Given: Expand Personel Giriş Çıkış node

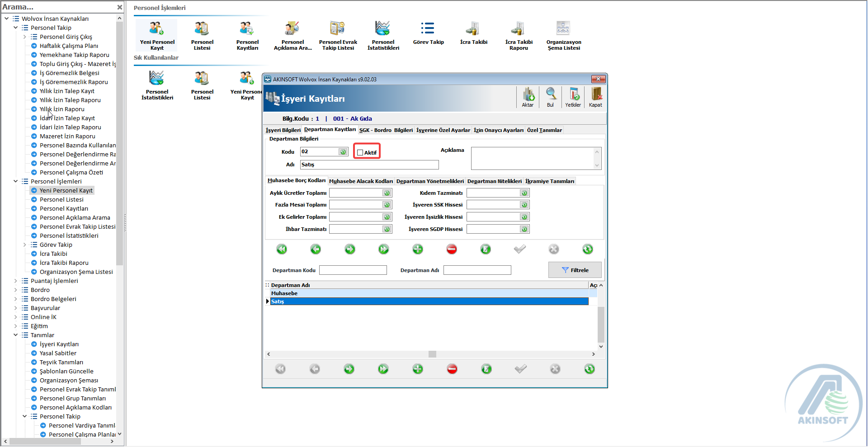Looking at the screenshot, I should [25, 37].
